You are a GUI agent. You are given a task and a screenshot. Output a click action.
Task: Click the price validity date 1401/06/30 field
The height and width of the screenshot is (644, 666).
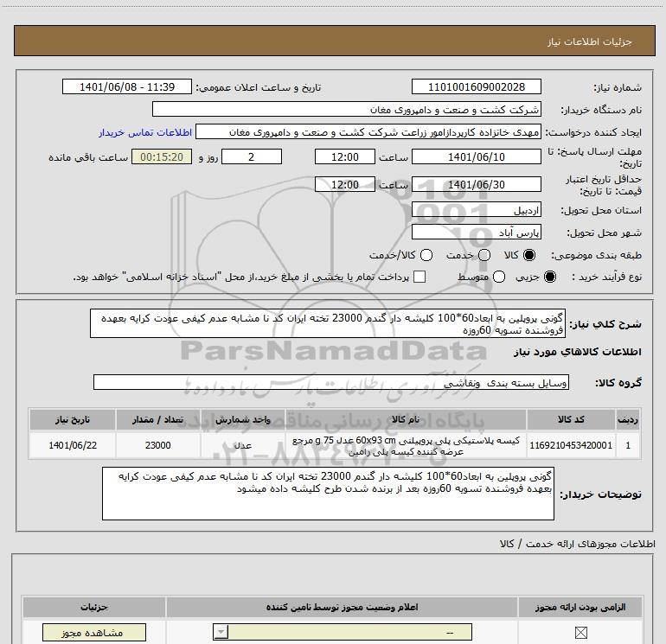click(477, 184)
